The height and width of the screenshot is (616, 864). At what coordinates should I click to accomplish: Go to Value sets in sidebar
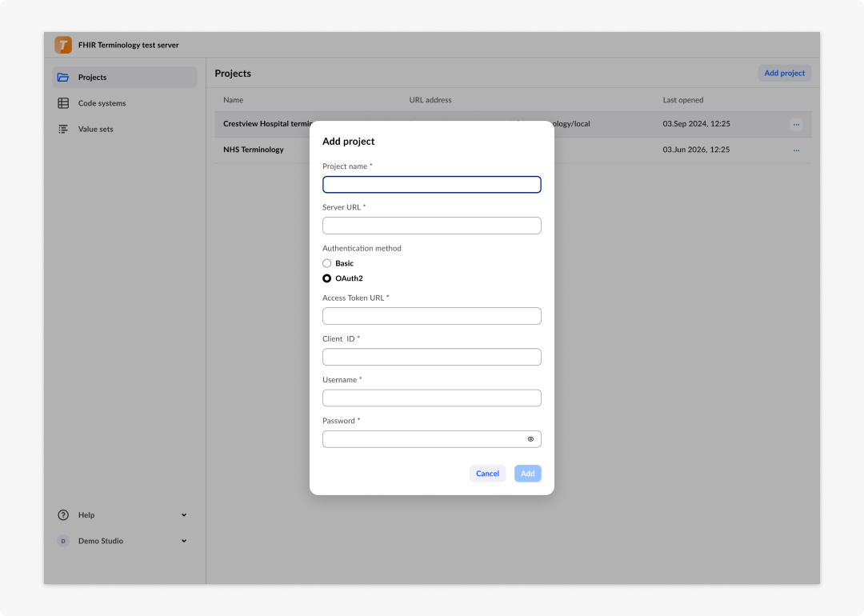pyautogui.click(x=125, y=129)
